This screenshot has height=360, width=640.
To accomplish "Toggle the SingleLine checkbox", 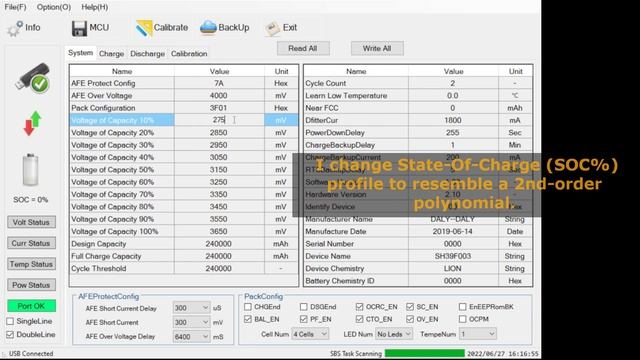I will [x=10, y=322].
